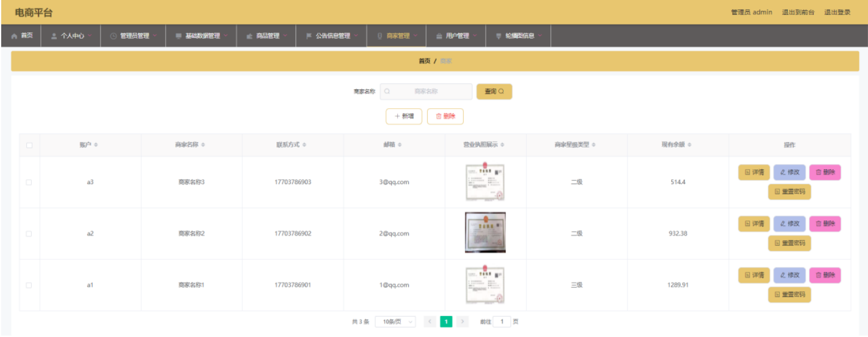868x337 pixels.
Task: Click 重置密码 for merchant a2
Action: coord(790,243)
